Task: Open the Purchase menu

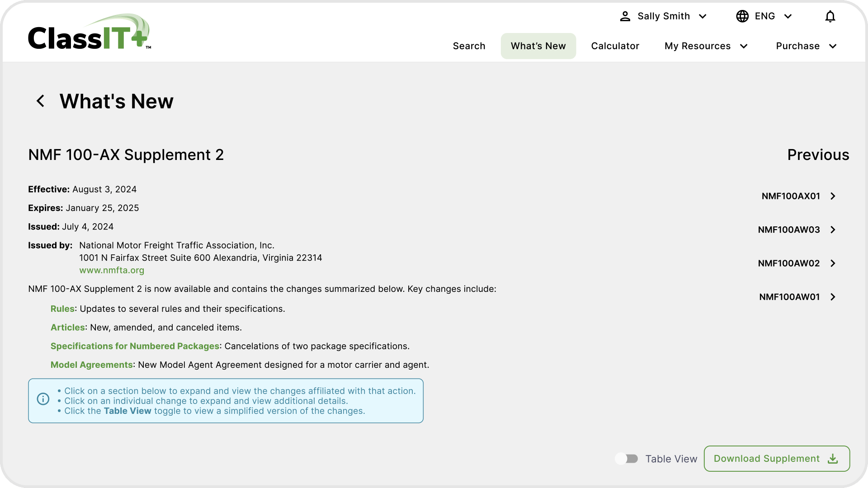Action: (807, 46)
